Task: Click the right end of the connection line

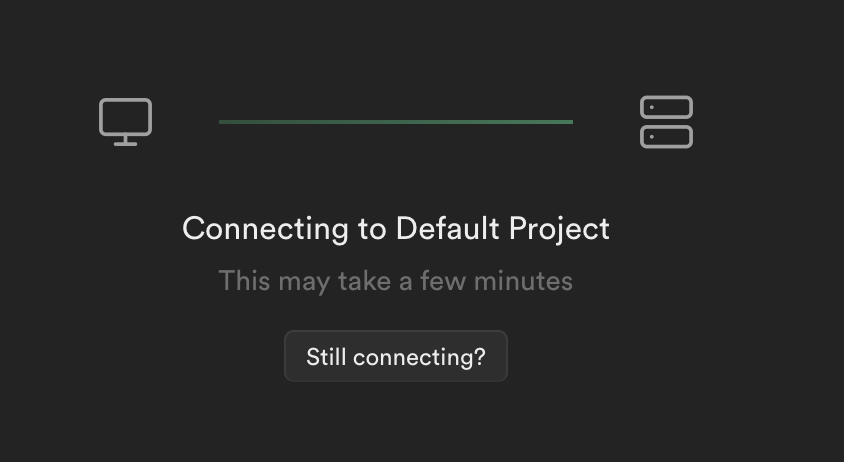Action: tap(570, 122)
